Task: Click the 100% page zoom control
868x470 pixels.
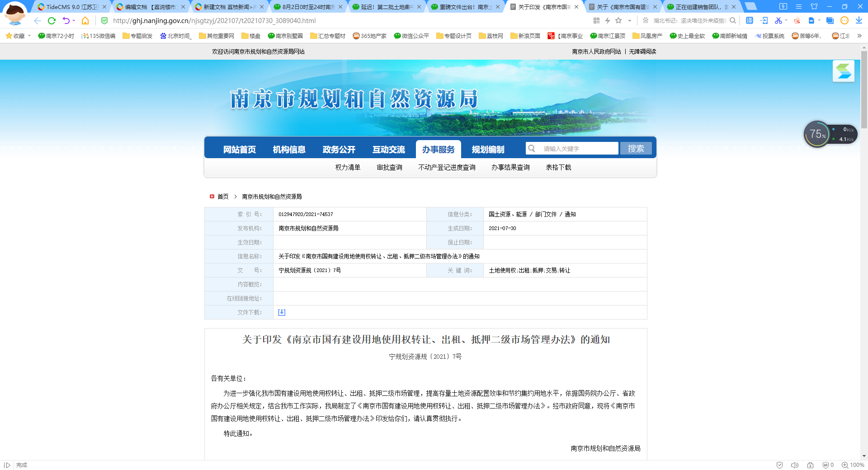Action: pos(853,465)
